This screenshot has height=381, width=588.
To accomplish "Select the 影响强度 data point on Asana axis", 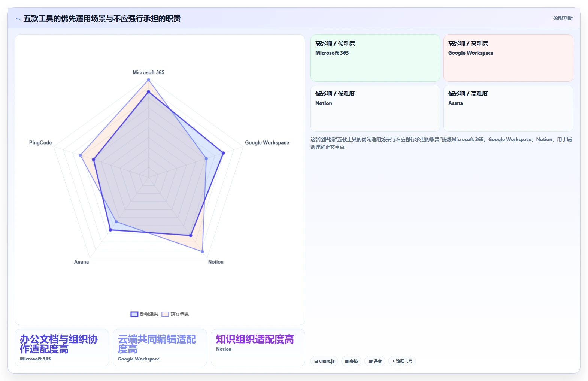I will [x=110, y=230].
